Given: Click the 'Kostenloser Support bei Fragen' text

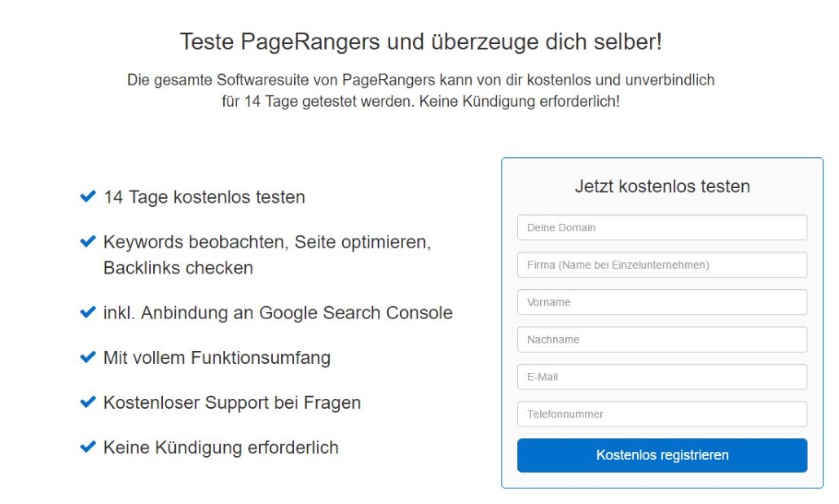Looking at the screenshot, I should (231, 402).
